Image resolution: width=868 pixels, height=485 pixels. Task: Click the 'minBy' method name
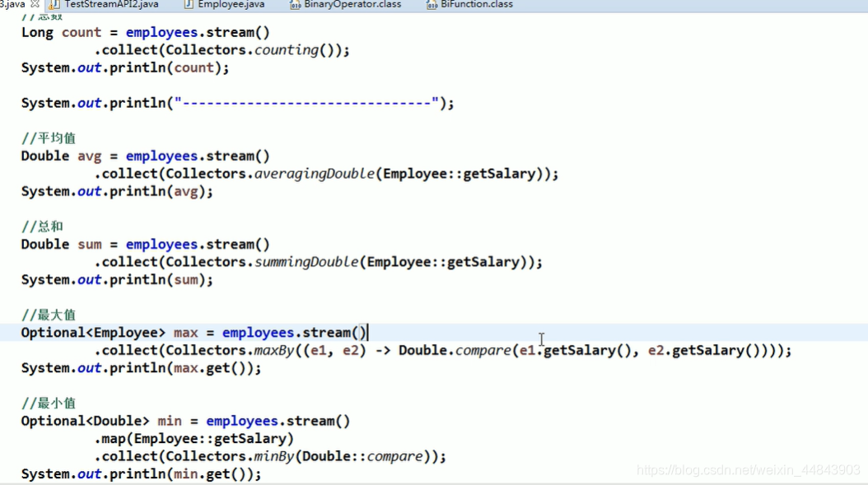click(x=274, y=456)
